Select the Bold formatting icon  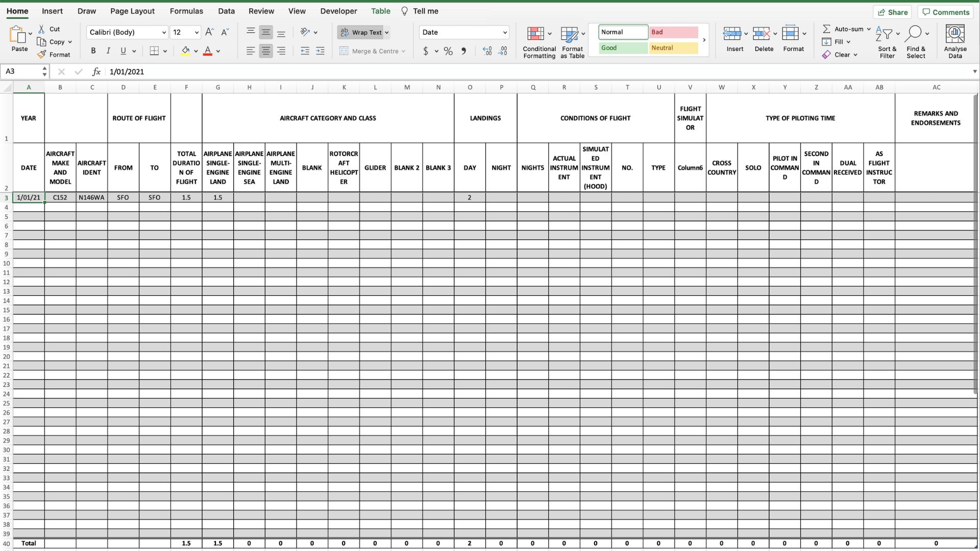(x=93, y=51)
